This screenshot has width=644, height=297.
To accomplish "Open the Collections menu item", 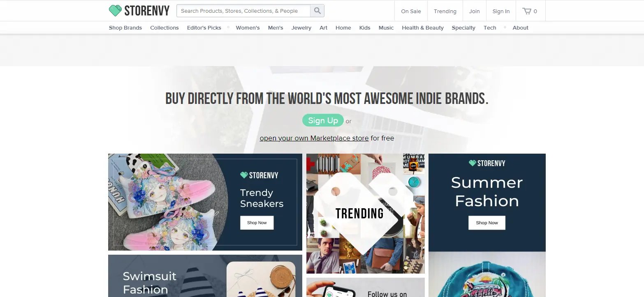I will pyautogui.click(x=164, y=28).
